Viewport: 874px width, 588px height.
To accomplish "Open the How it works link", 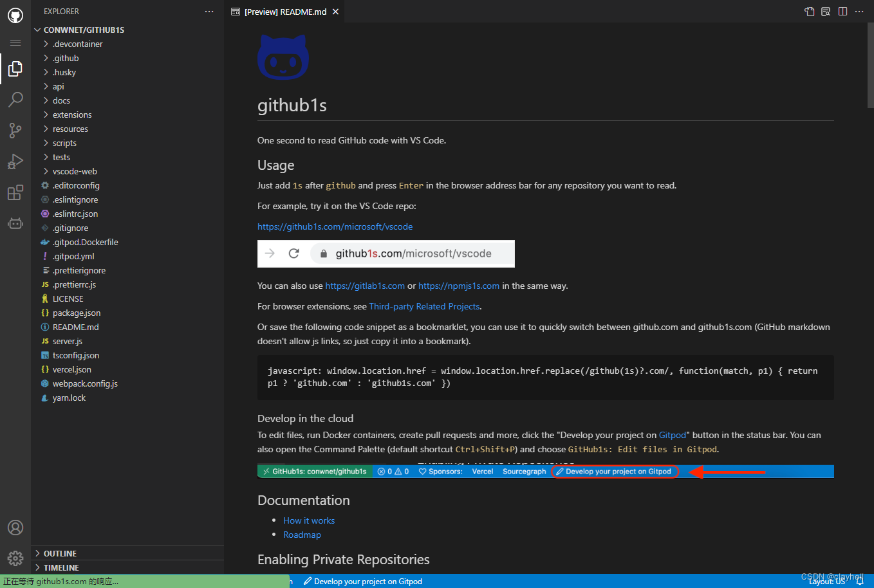I will click(x=309, y=520).
